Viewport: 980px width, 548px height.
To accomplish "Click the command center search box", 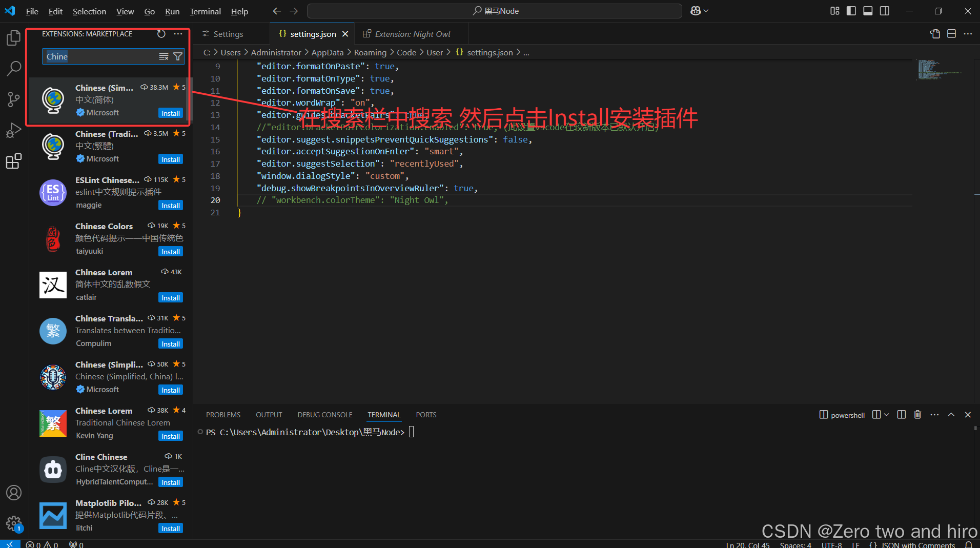I will [x=494, y=11].
